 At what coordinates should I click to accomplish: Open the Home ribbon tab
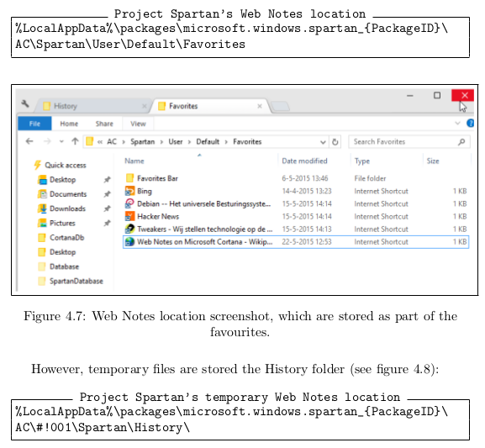69,124
